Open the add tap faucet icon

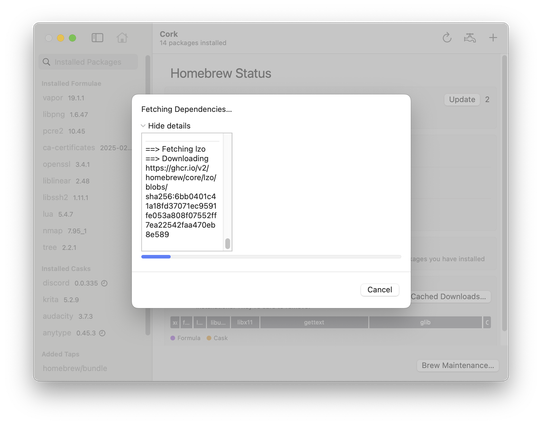click(x=470, y=38)
